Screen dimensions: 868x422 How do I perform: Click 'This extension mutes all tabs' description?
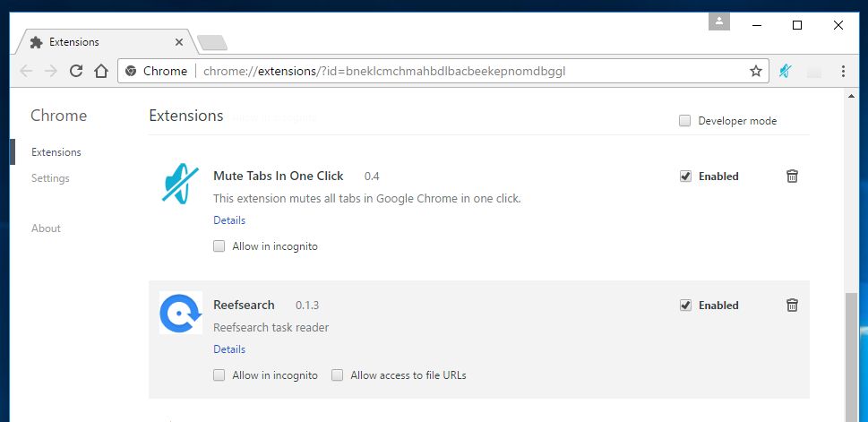pyautogui.click(x=367, y=198)
